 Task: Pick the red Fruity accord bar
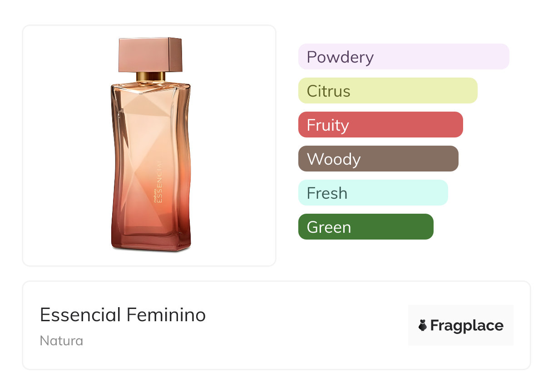(380, 125)
